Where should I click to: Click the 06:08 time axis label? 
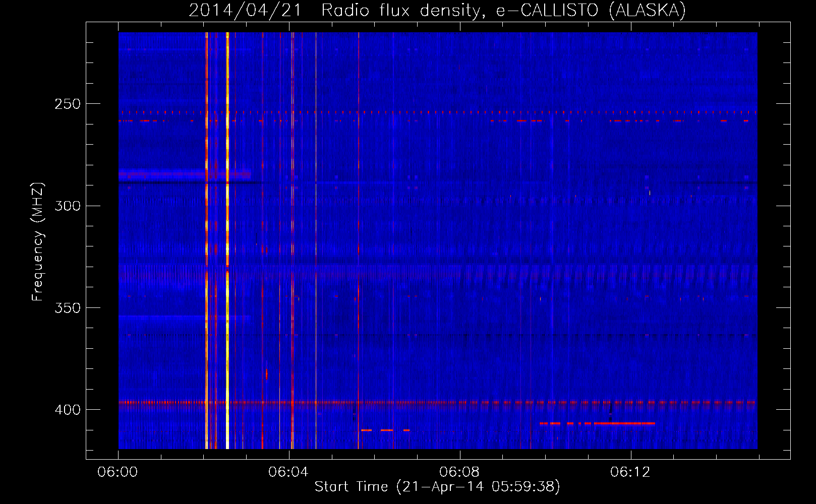[459, 472]
